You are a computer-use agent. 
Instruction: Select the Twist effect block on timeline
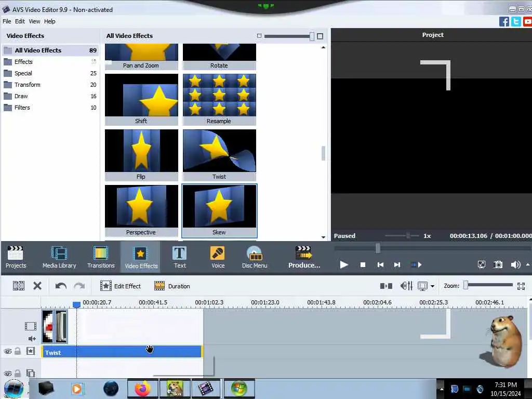pos(122,352)
